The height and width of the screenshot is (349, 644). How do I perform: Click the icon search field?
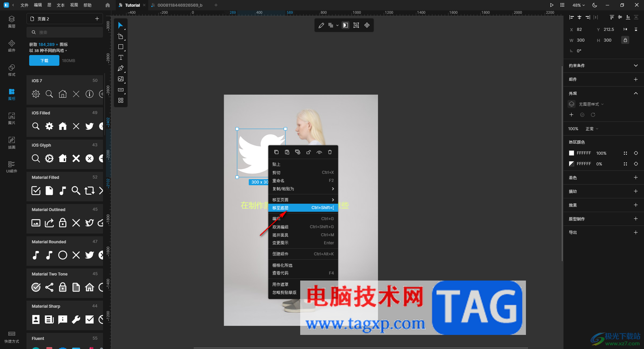[x=65, y=33]
